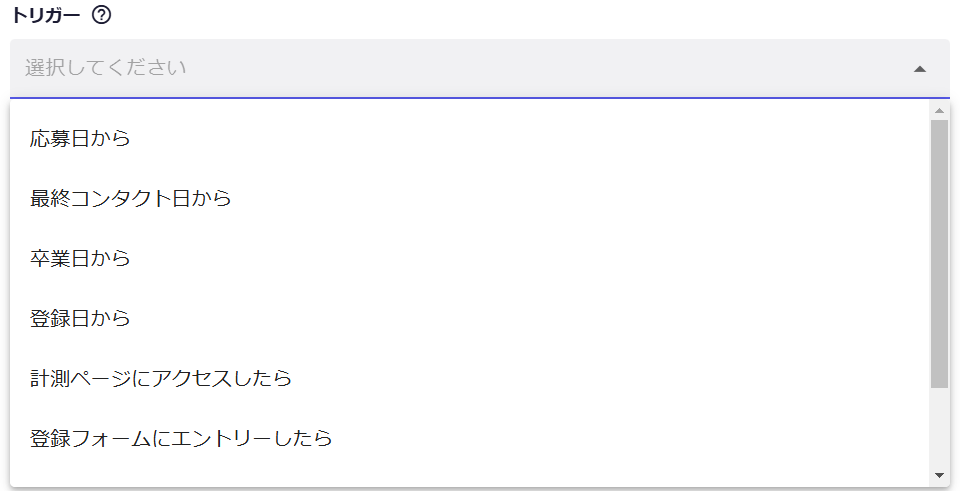Pick the 卒業日から option
The height and width of the screenshot is (491, 960).
80,259
